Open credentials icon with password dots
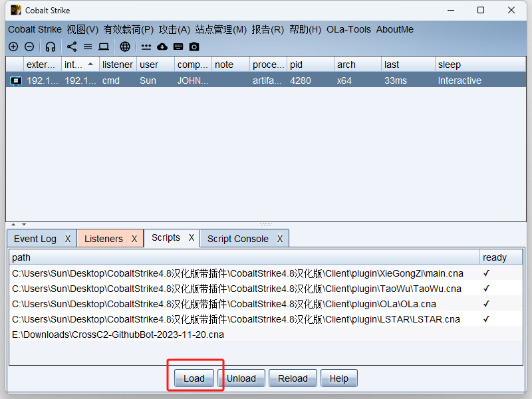 [146, 47]
